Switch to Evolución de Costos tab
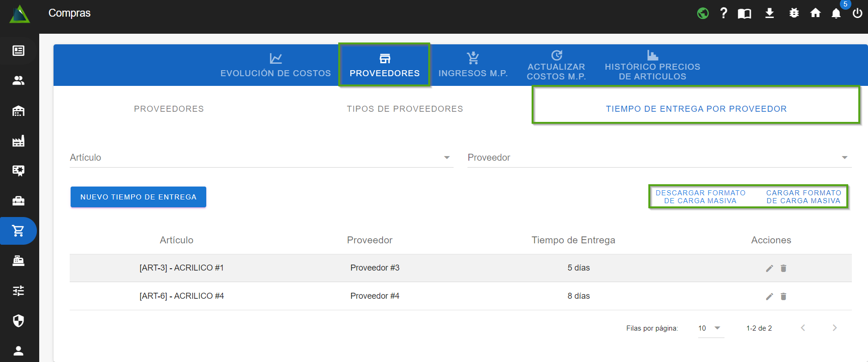Viewport: 868px width, 362px height. (x=275, y=65)
